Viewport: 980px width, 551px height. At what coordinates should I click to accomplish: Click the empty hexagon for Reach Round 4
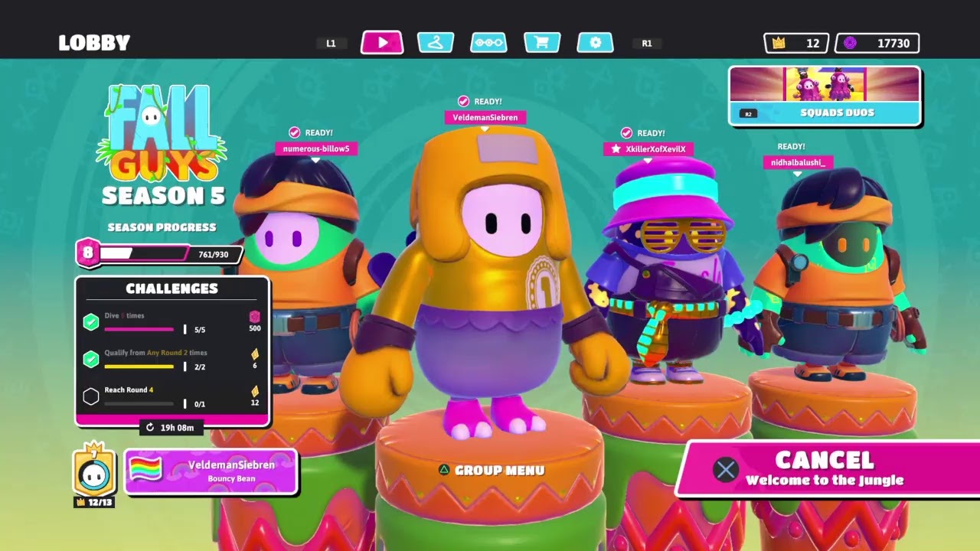(91, 396)
